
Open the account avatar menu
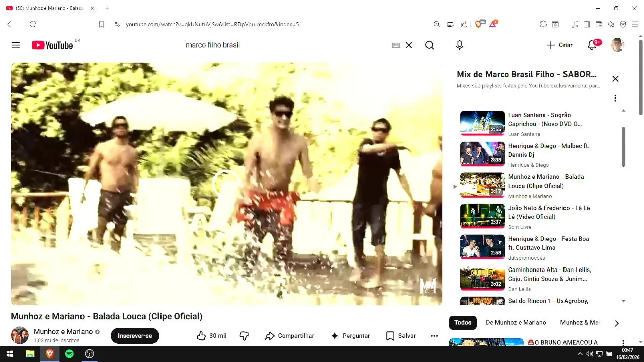617,45
